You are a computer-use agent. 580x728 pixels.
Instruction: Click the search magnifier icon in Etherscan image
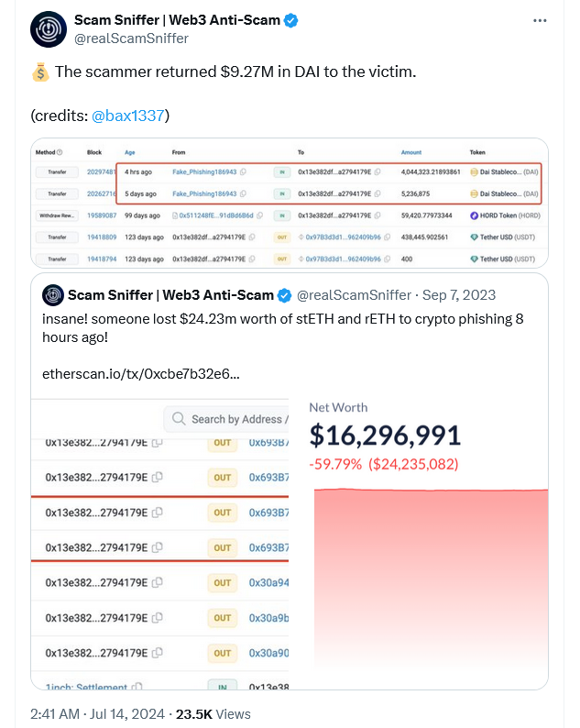point(179,419)
